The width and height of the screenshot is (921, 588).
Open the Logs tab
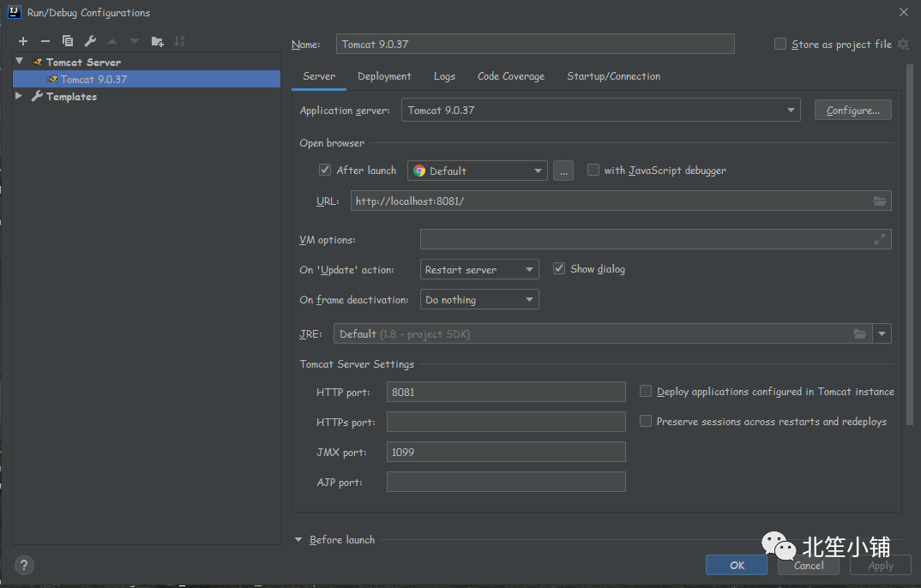click(x=444, y=76)
